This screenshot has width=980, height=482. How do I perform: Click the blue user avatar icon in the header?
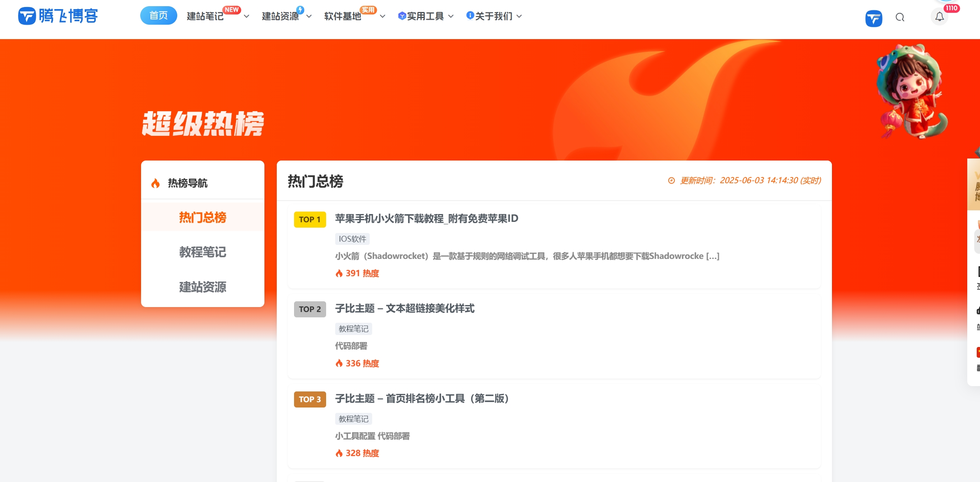tap(873, 18)
